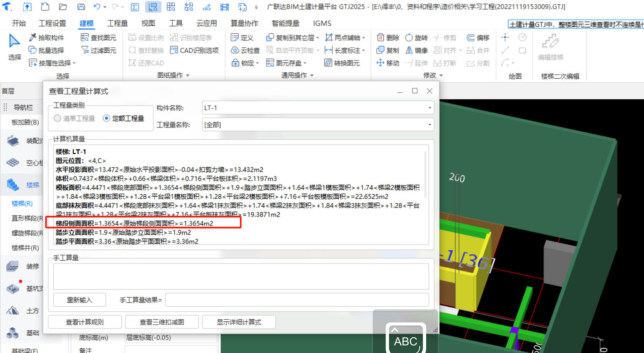
Task: Click the 手工算量 text area
Action: [241, 277]
